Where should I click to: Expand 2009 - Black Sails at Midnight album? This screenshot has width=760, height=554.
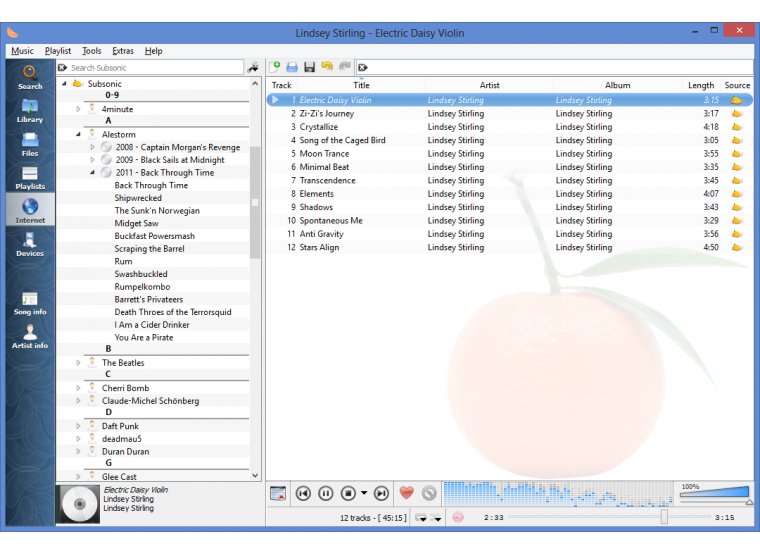[x=92, y=159]
